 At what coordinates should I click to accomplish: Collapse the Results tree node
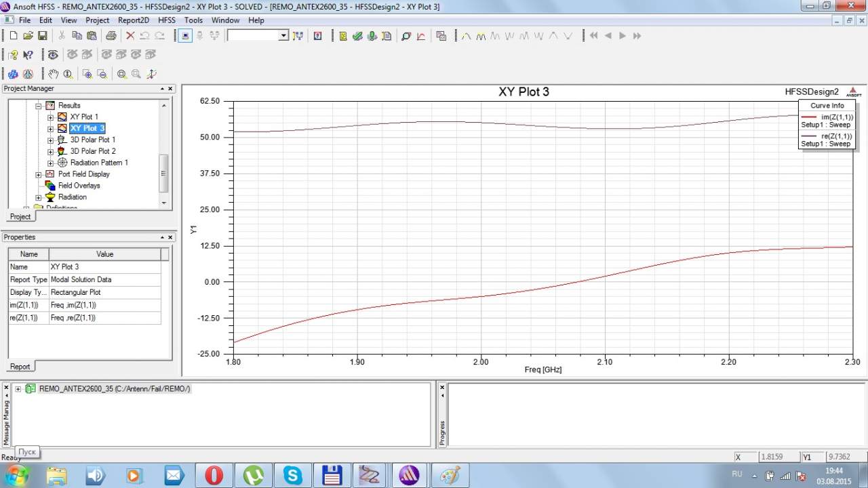[x=39, y=106]
